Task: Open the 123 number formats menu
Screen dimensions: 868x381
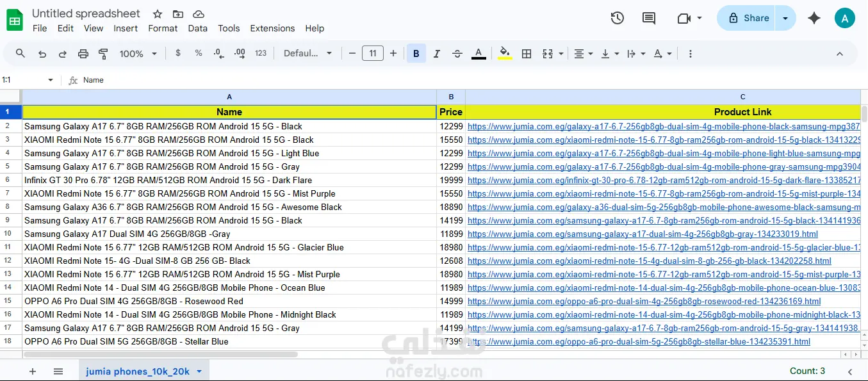Action: click(261, 53)
